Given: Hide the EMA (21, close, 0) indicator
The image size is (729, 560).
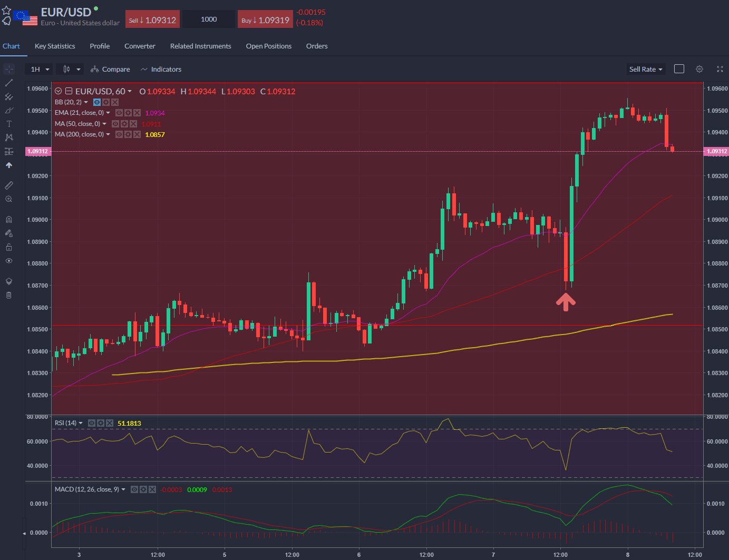Looking at the screenshot, I should point(119,113).
